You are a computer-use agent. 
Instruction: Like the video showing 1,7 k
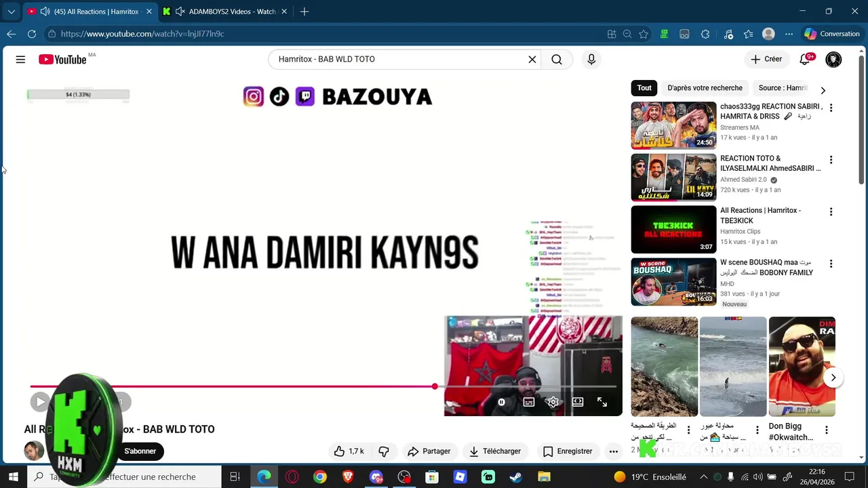(x=349, y=451)
